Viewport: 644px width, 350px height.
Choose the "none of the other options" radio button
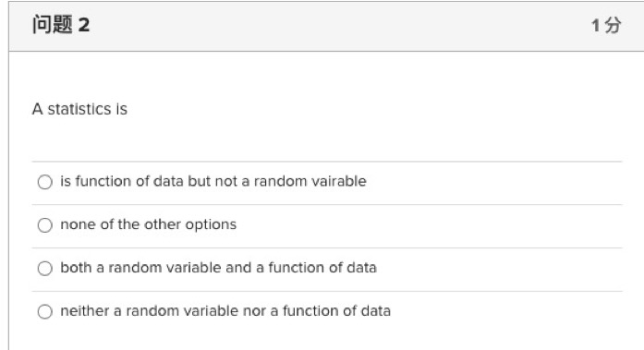(x=44, y=224)
